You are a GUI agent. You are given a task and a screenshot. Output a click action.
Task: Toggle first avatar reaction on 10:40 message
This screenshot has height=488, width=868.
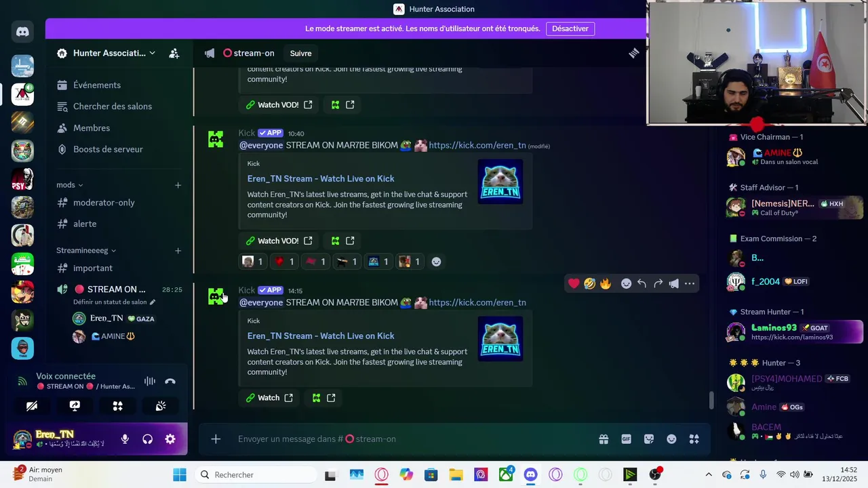(x=253, y=262)
